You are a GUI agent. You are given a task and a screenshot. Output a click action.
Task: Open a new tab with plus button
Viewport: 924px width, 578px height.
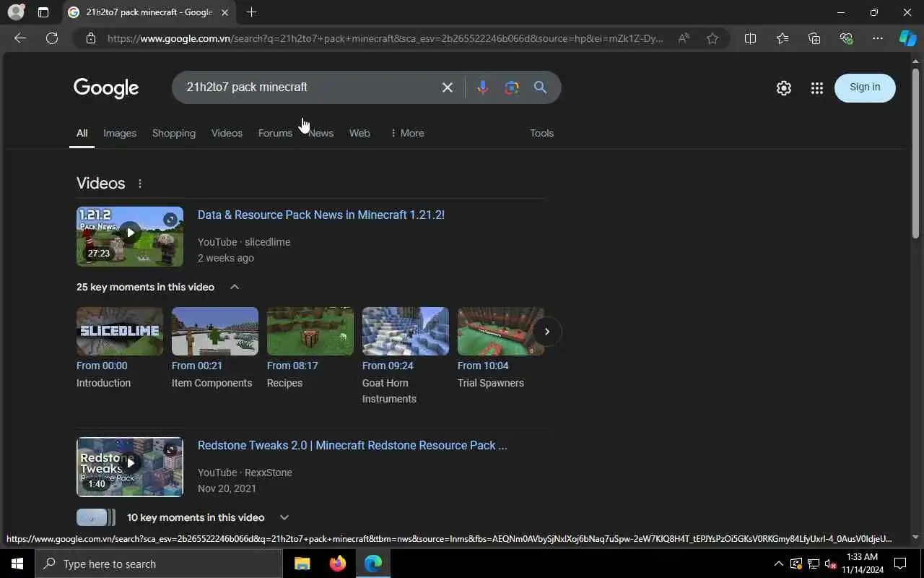coord(251,12)
